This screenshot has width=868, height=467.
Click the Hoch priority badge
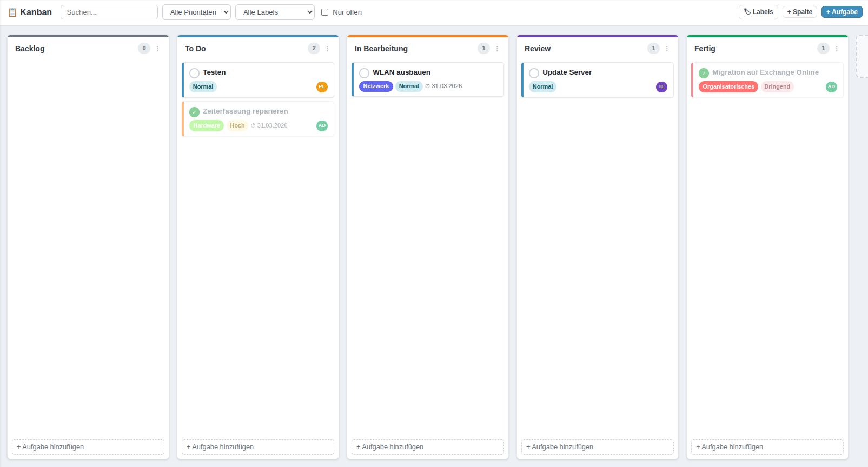[237, 125]
